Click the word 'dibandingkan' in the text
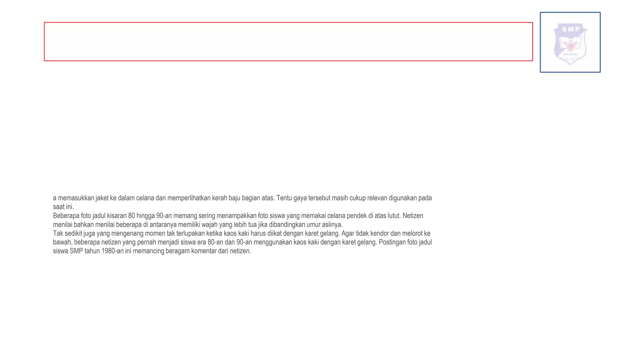 click(287, 225)
